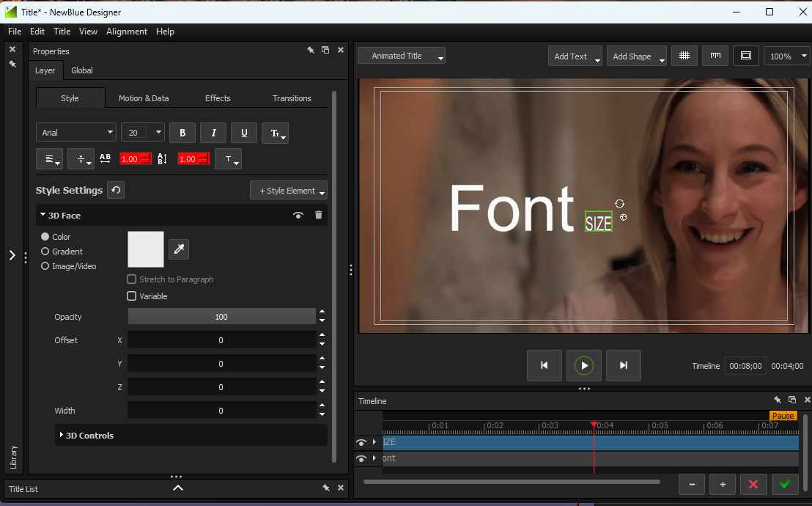Accept changes with the green checkmark
The width and height of the screenshot is (812, 506).
pyautogui.click(x=785, y=484)
